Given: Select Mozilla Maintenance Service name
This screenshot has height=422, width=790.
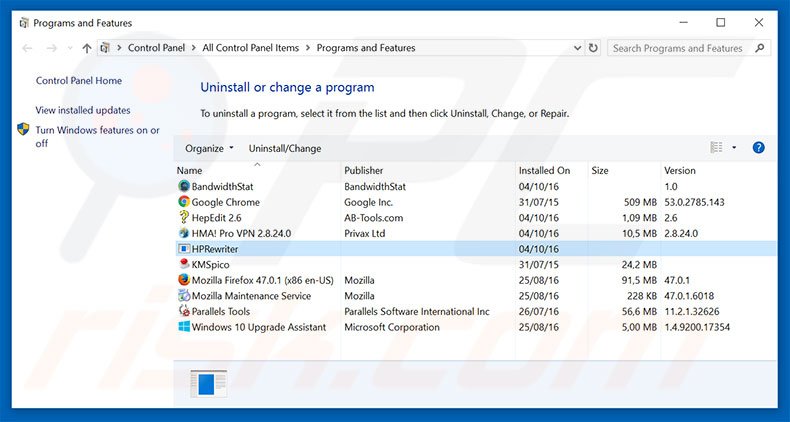Looking at the screenshot, I should pos(251,296).
